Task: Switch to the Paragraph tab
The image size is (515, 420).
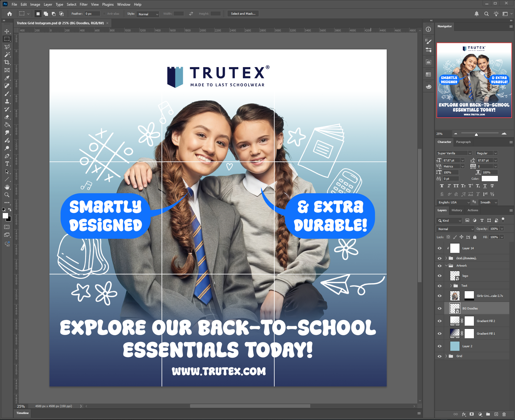Action: coord(463,142)
